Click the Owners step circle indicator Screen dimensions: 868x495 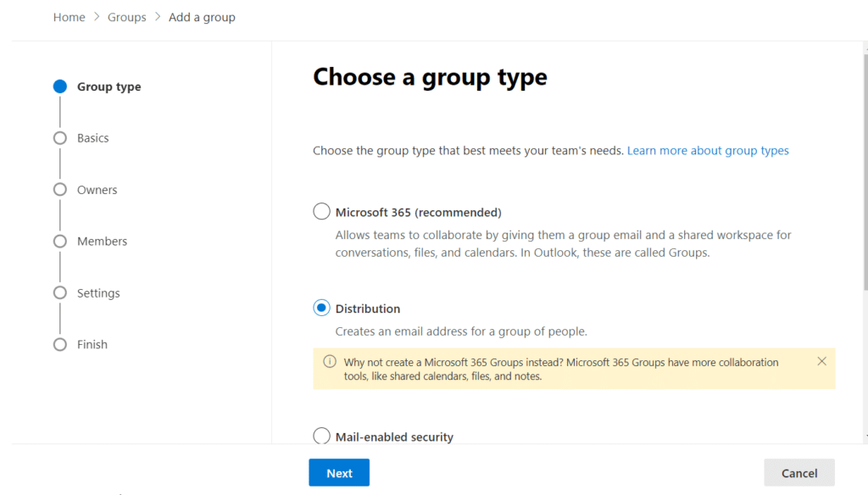click(59, 190)
